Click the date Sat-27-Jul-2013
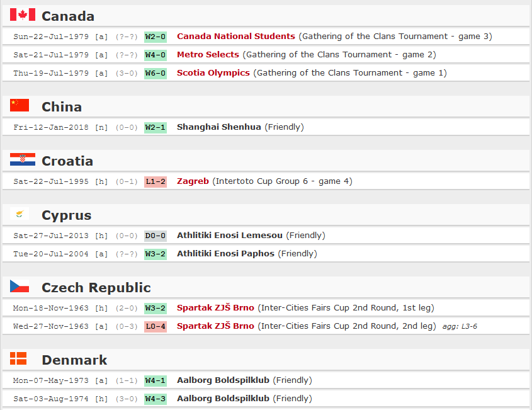532x410 pixels. coord(51,236)
